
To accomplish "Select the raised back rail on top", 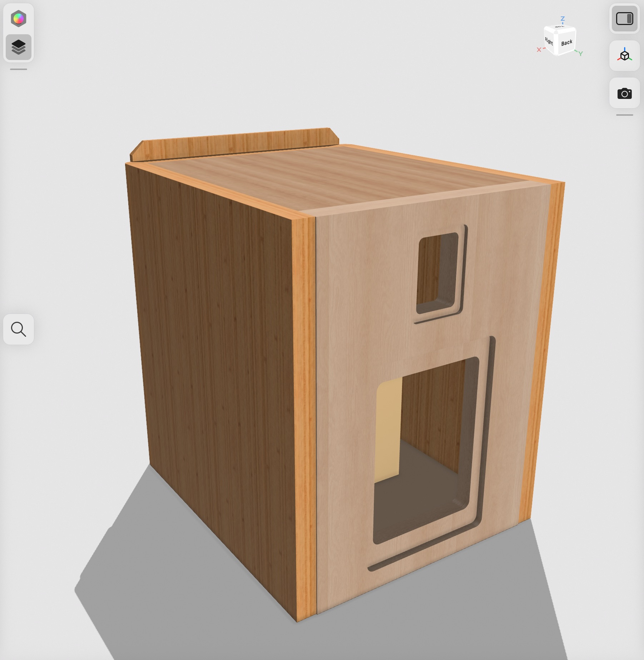I will (234, 145).
